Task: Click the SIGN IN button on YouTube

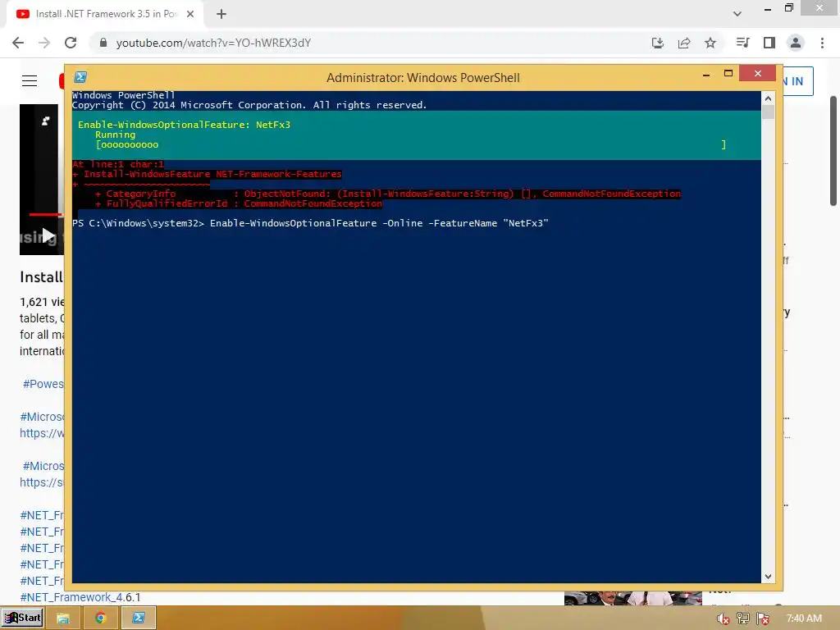Action: pos(797,81)
